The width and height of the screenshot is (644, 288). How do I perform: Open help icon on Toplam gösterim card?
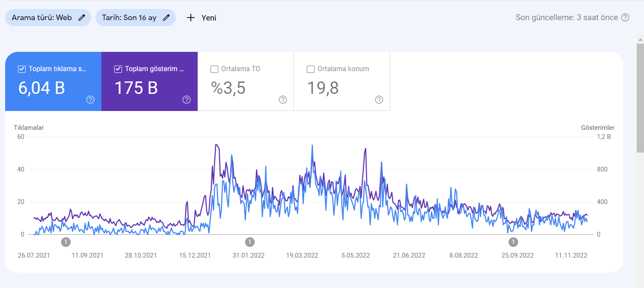pyautogui.click(x=187, y=100)
